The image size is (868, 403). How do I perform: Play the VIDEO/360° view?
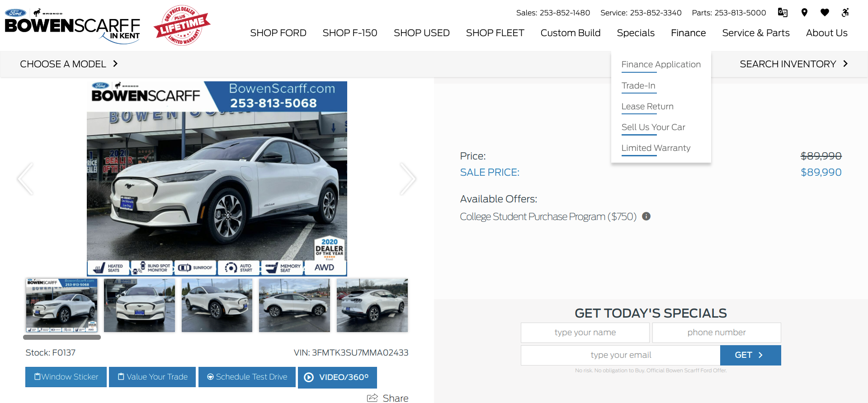tap(337, 377)
